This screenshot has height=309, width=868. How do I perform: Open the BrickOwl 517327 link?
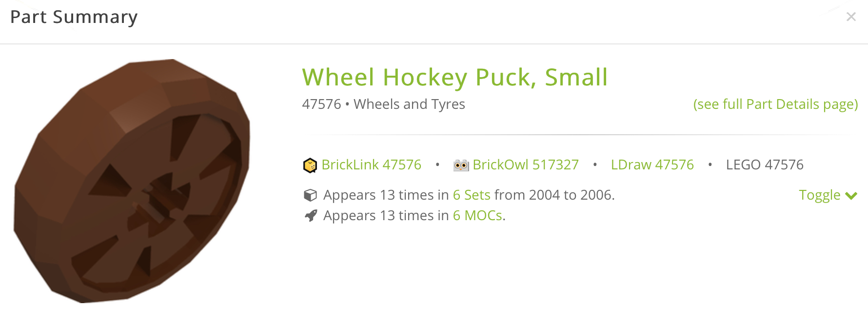(x=525, y=165)
